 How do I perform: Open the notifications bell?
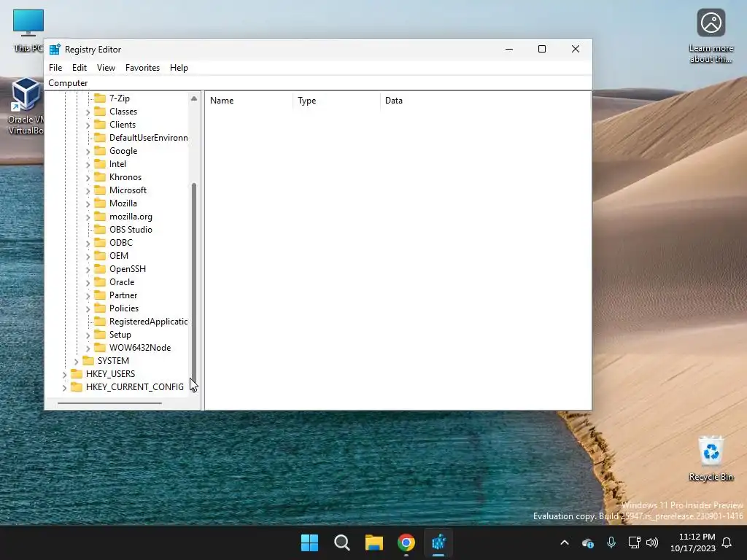point(727,542)
